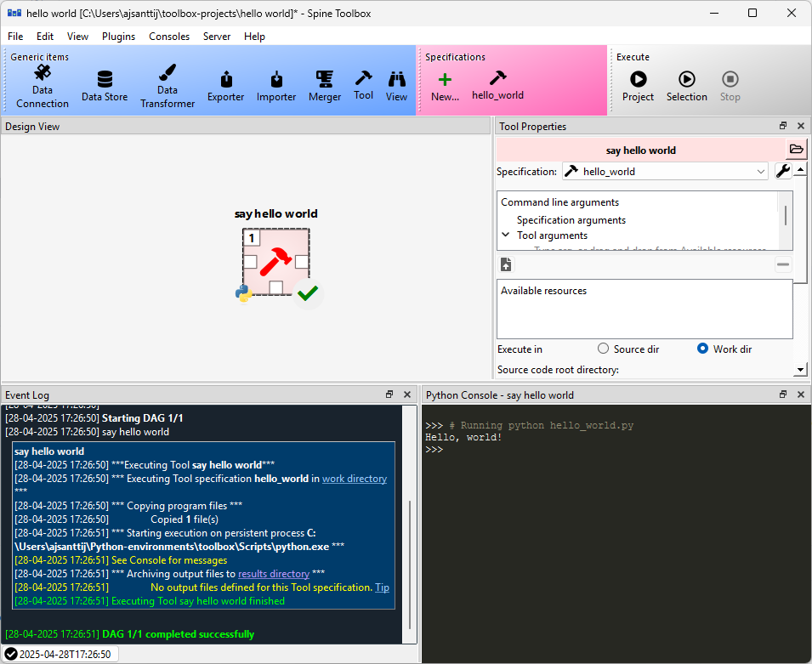Click the rank number 1 on tool item

[251, 238]
